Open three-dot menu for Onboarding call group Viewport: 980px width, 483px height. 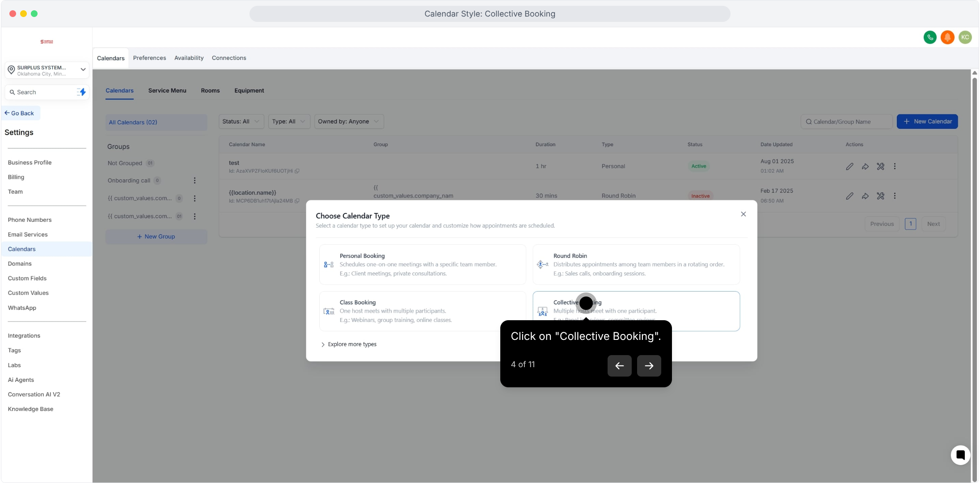pyautogui.click(x=194, y=181)
